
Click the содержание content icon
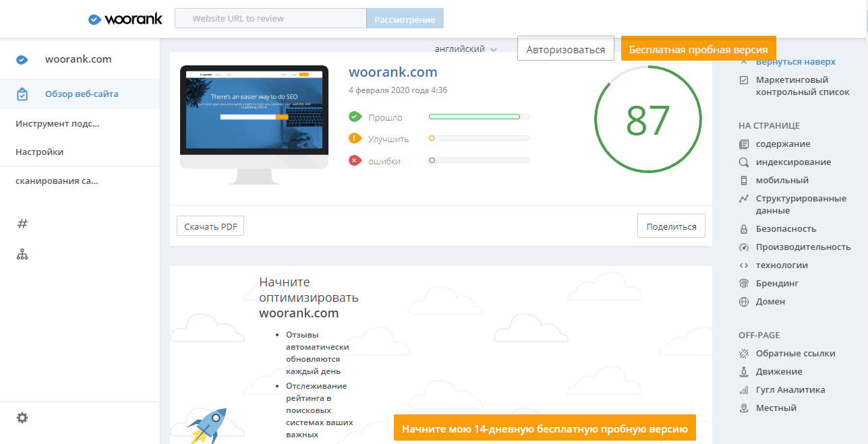point(744,144)
